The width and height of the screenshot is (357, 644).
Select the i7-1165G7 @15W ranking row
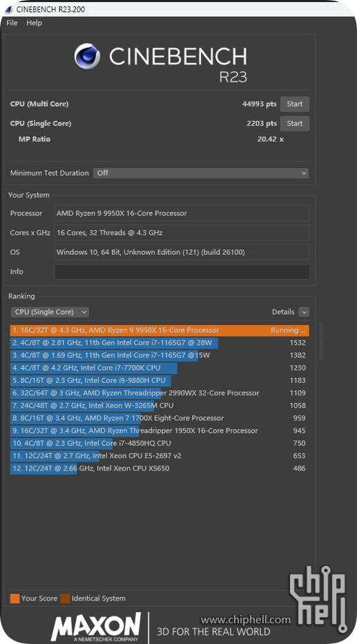tap(160, 355)
